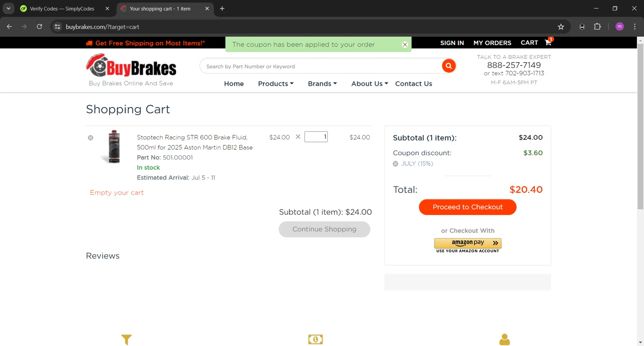Image resolution: width=644 pixels, height=346 pixels.
Task: Close the Your shopping cart tab
Action: click(207, 9)
